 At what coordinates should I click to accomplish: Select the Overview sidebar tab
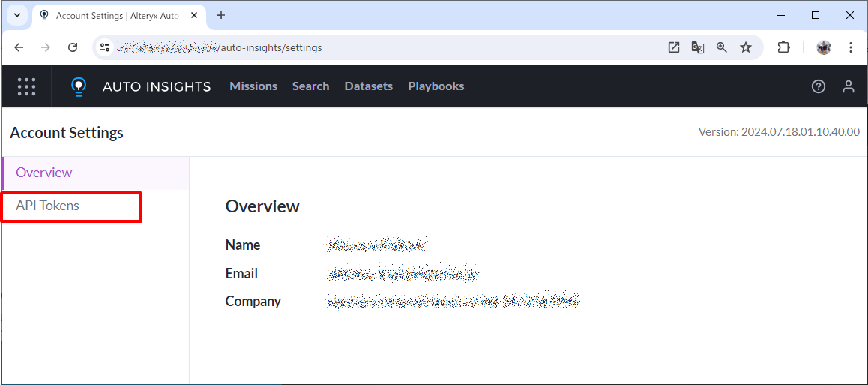tap(44, 173)
